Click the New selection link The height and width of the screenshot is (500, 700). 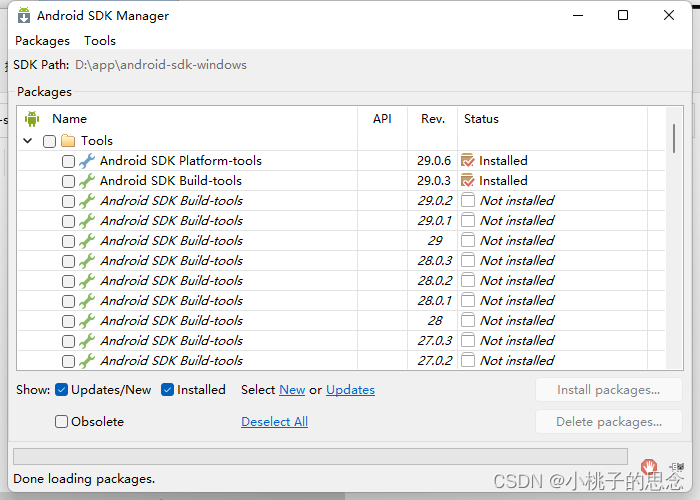[x=292, y=390]
